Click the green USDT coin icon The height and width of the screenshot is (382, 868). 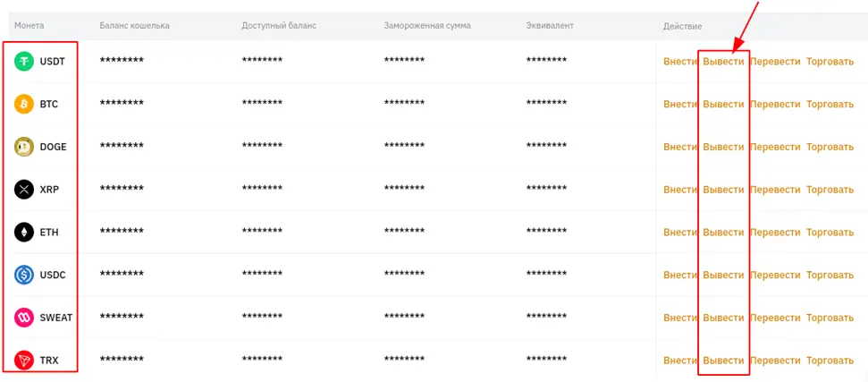[x=24, y=61]
